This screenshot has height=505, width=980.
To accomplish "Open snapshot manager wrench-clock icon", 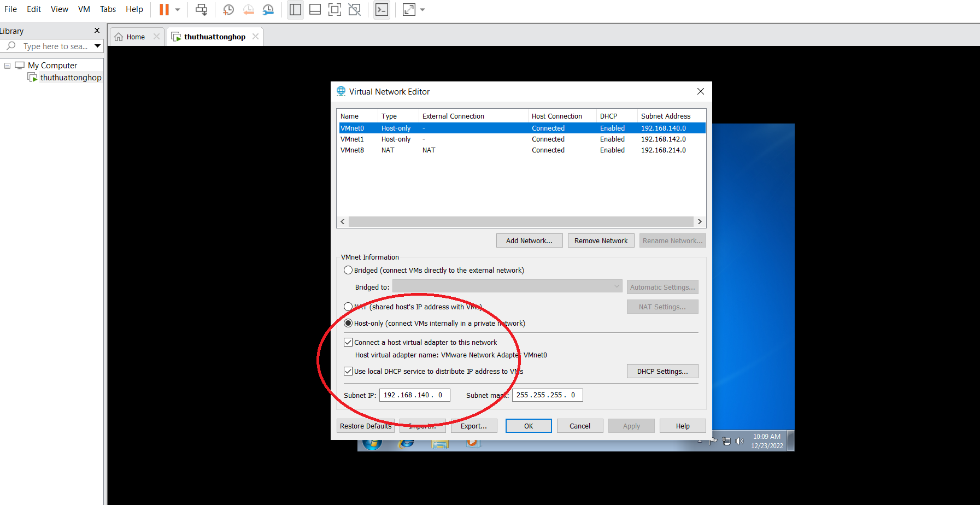I will pyautogui.click(x=268, y=9).
